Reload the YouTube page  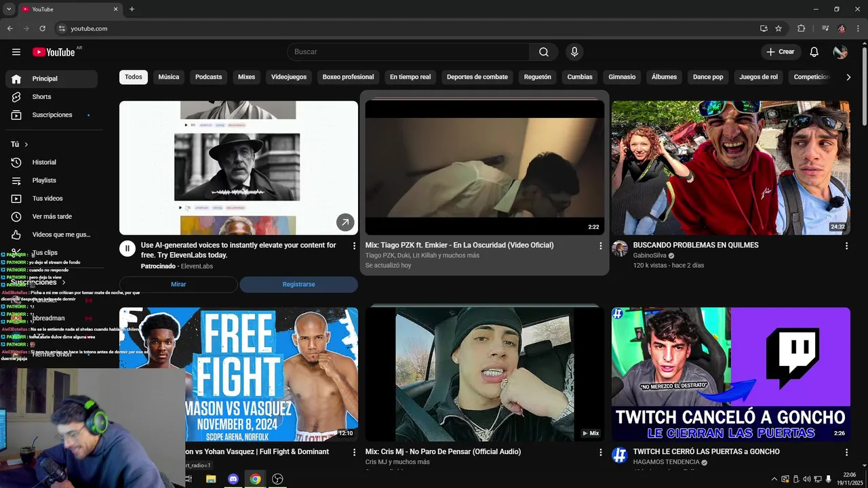click(42, 28)
